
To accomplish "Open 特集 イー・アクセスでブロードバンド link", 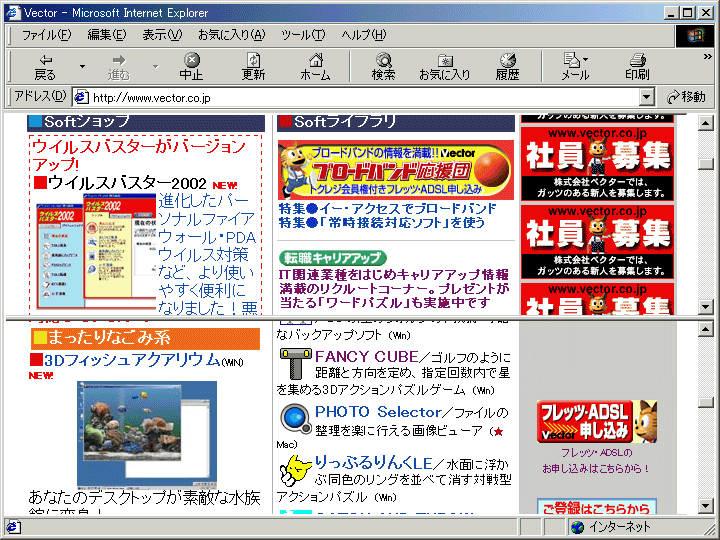I will (388, 209).
